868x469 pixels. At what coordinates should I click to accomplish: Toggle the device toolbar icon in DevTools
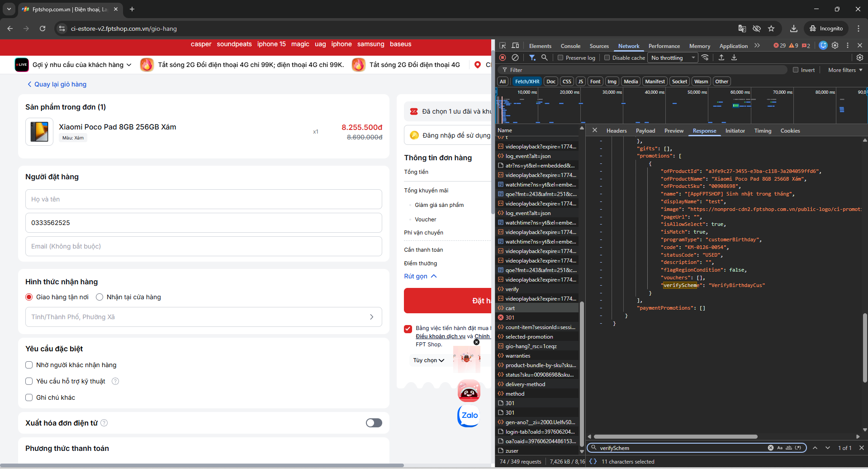coord(515,46)
